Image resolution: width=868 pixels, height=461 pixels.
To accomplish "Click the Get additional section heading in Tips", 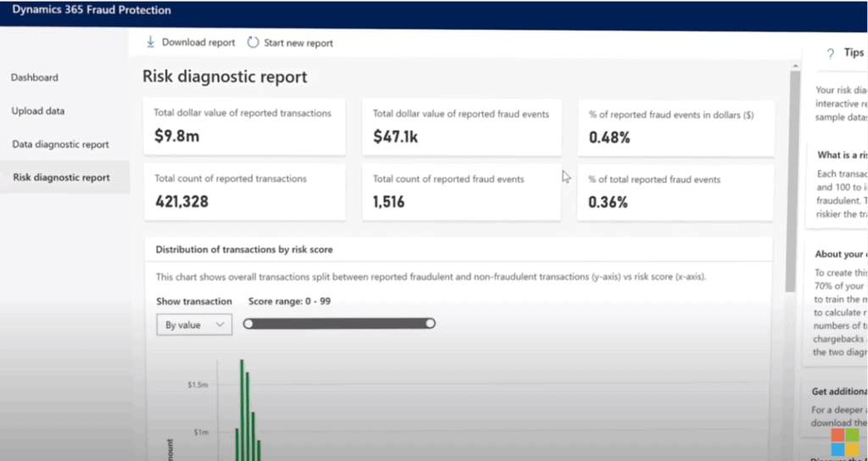I will [839, 392].
